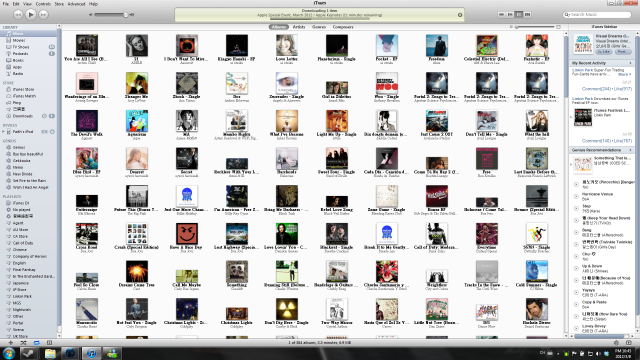Open the Store menu

coord(60,4)
